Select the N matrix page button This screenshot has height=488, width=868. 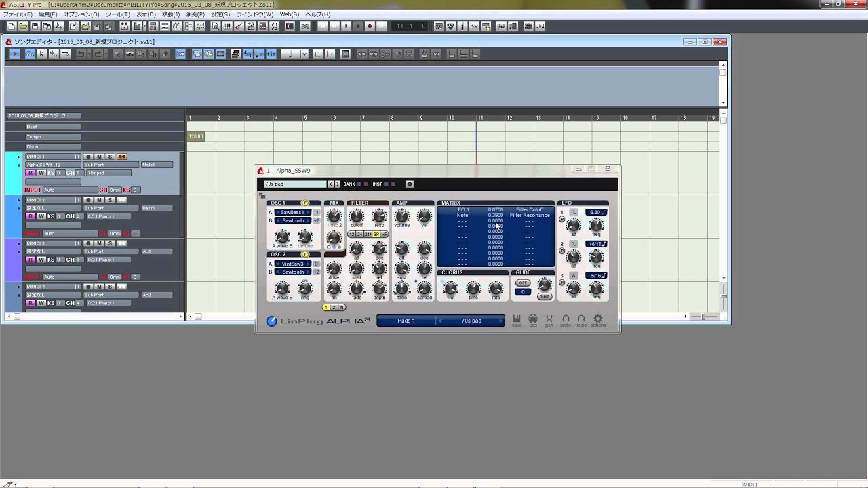point(342,308)
